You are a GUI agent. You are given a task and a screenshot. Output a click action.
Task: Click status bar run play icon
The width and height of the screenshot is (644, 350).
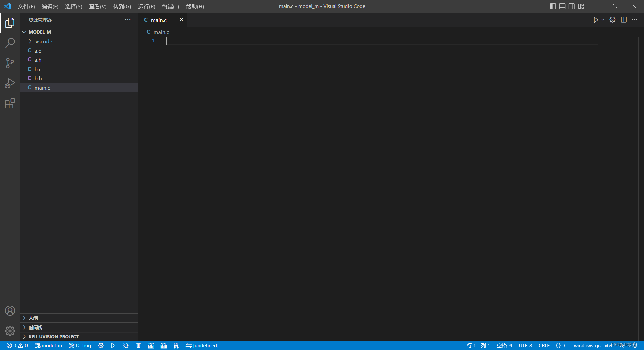(x=113, y=346)
